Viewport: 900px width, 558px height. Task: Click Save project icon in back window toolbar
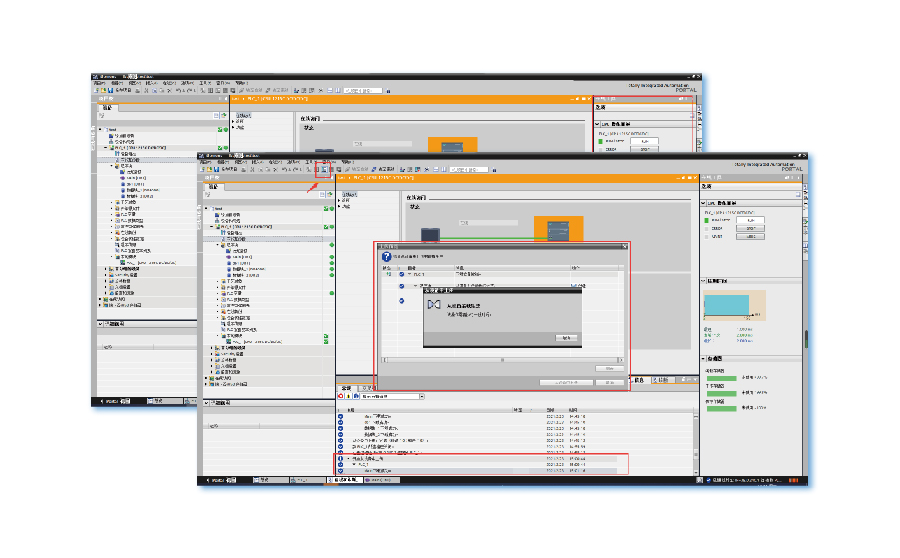110,91
